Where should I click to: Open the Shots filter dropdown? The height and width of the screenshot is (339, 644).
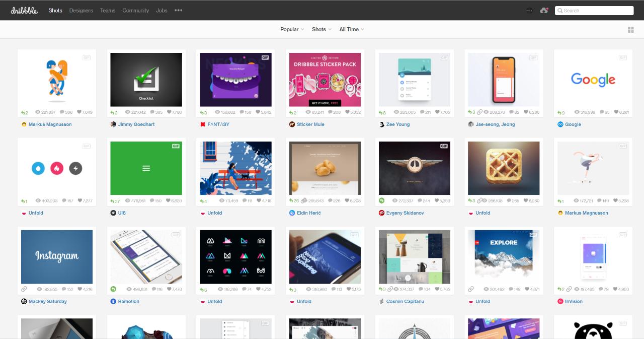point(321,29)
